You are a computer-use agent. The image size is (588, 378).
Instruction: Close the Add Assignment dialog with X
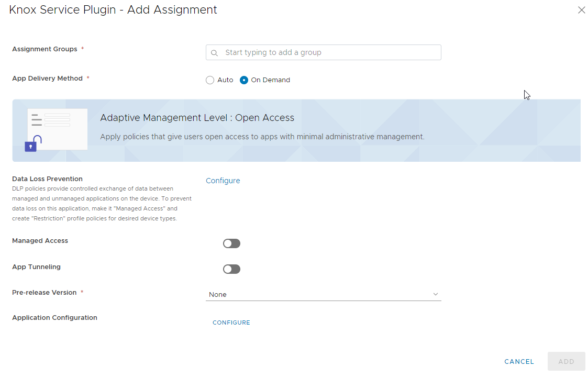pos(581,10)
